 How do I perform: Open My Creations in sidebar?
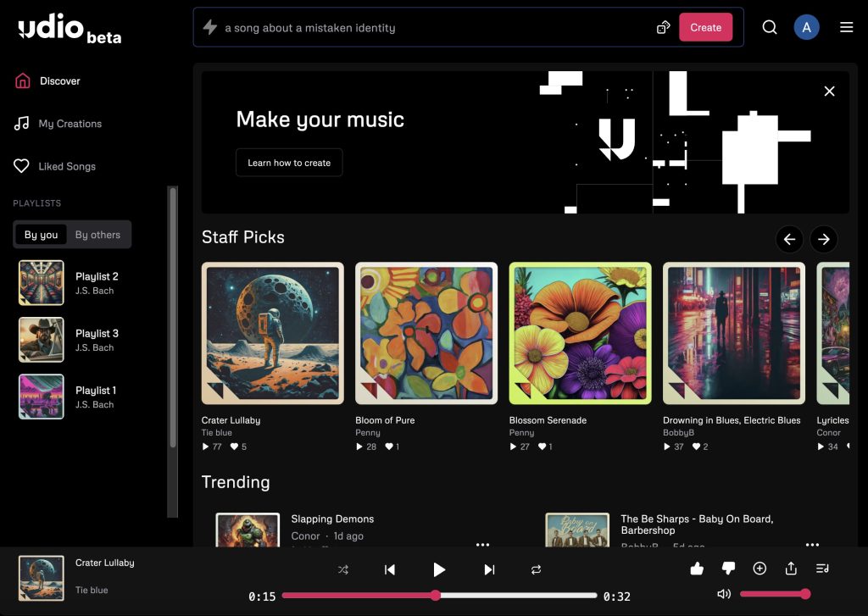tap(70, 124)
